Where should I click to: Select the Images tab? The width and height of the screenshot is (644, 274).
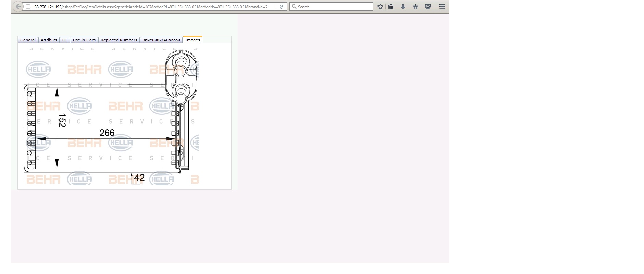[193, 40]
